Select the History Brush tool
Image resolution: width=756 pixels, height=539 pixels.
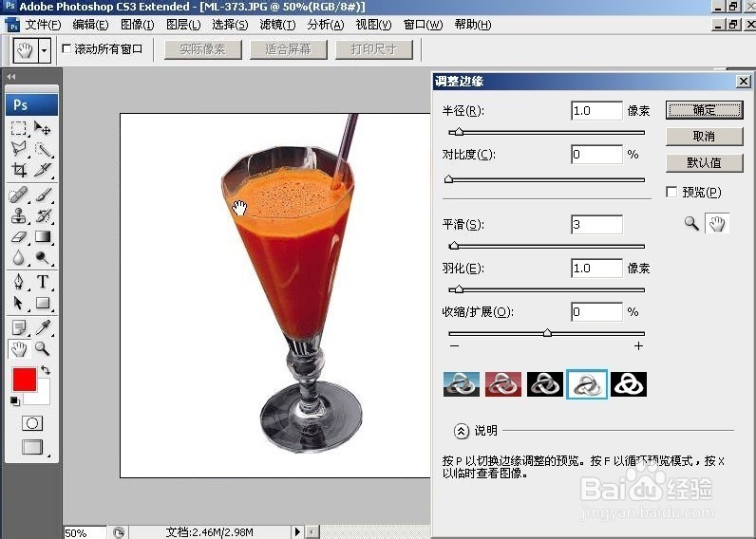[43, 215]
